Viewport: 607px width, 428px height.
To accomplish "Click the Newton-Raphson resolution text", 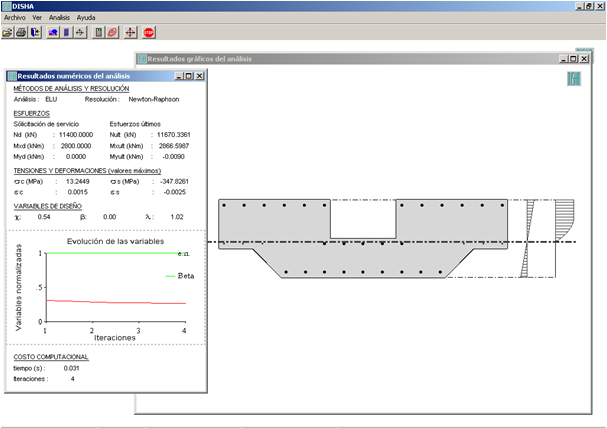I will coord(154,99).
